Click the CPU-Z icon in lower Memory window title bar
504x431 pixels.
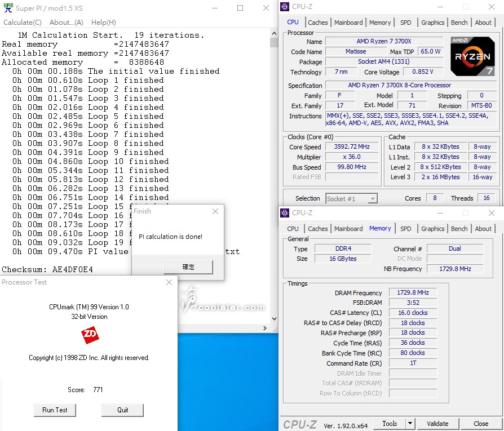(x=285, y=213)
